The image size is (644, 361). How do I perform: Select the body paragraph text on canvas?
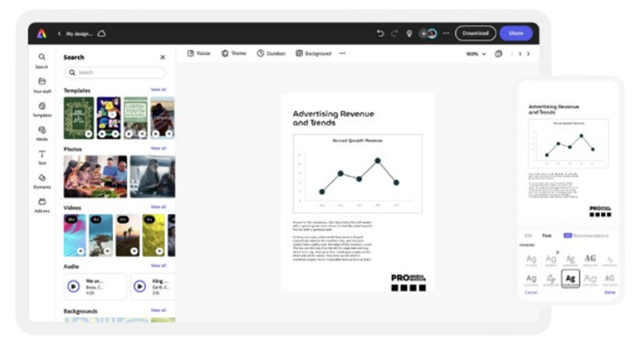click(x=332, y=241)
